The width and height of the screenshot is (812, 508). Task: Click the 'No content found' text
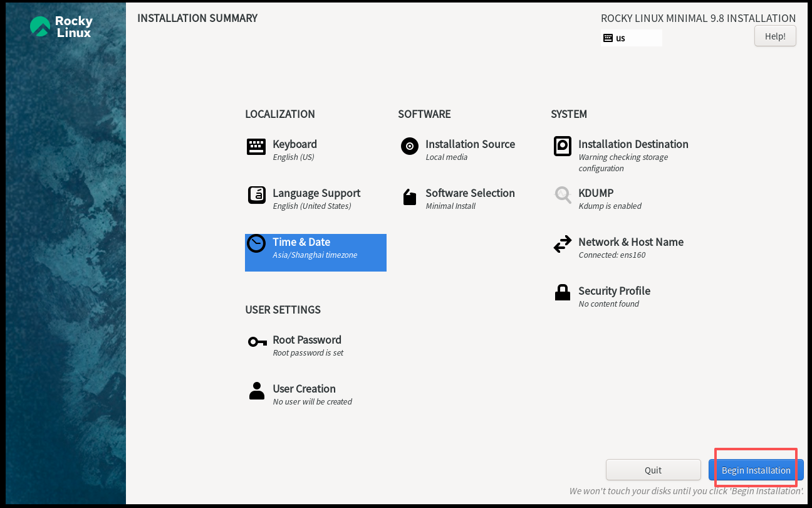click(608, 304)
